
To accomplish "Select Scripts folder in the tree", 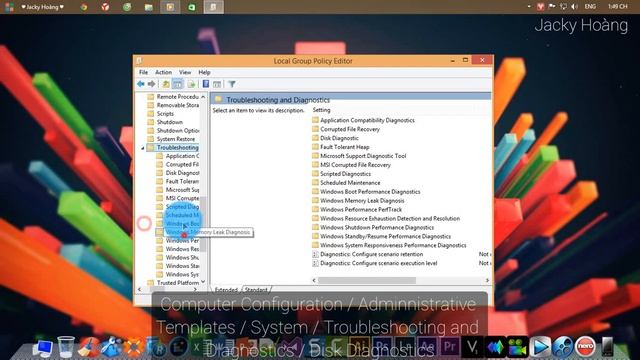I will point(161,113).
